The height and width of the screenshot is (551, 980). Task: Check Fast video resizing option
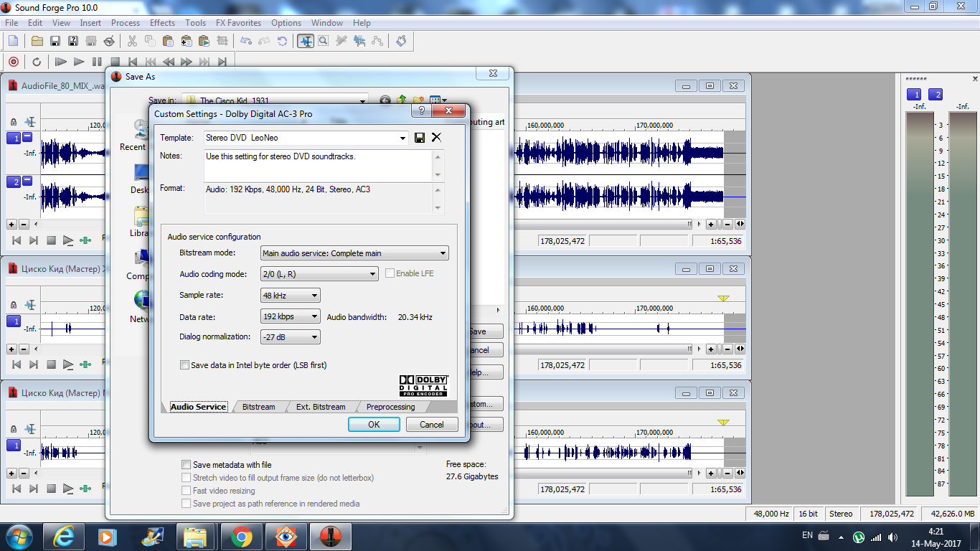pos(187,491)
